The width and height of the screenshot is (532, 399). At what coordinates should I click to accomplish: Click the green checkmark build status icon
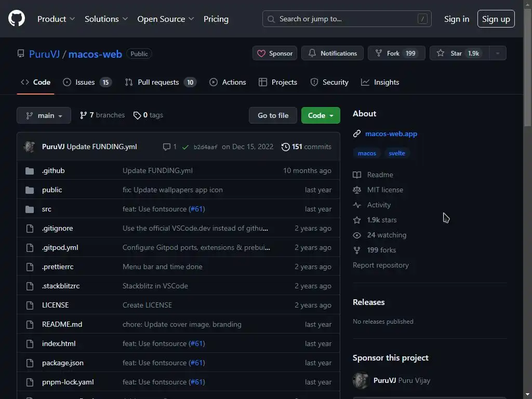tap(185, 147)
